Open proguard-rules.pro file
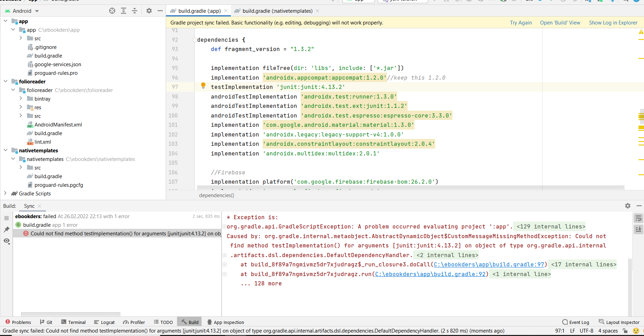The image size is (644, 336). click(x=56, y=73)
